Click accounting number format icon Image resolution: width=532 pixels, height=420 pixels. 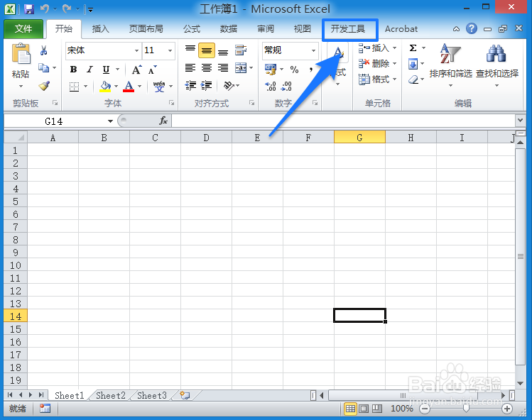271,69
